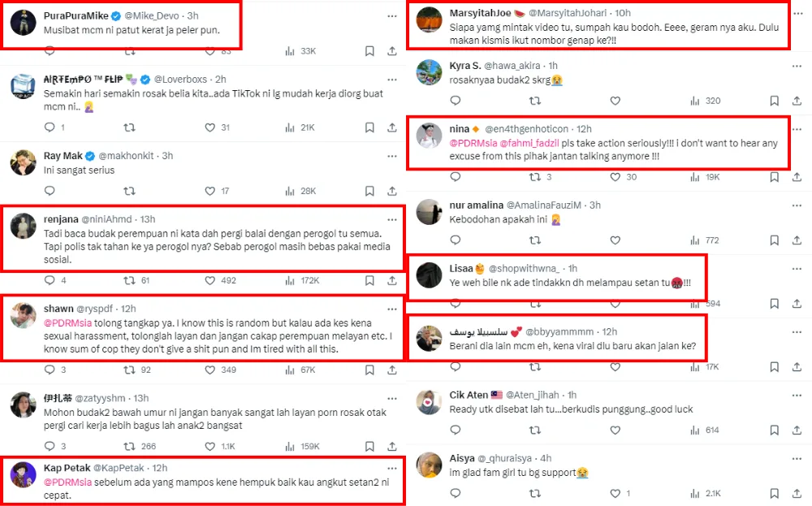Open more options on PuraPuraMike's tweet

[x=393, y=15]
